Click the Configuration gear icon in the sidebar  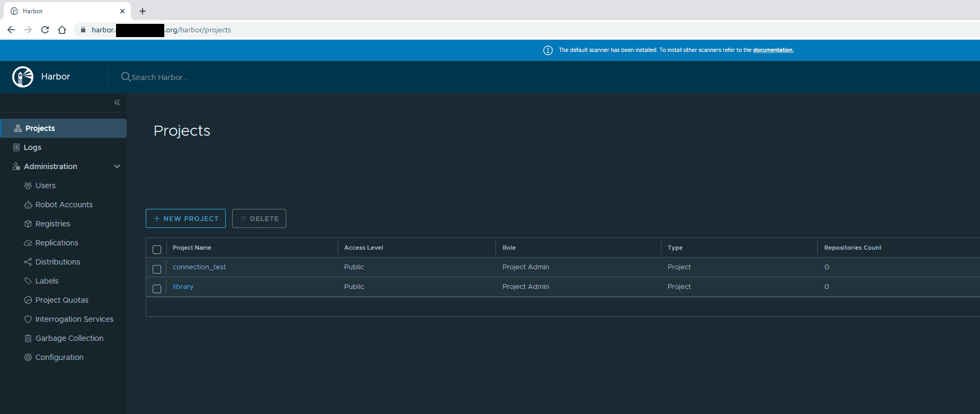[x=28, y=357]
